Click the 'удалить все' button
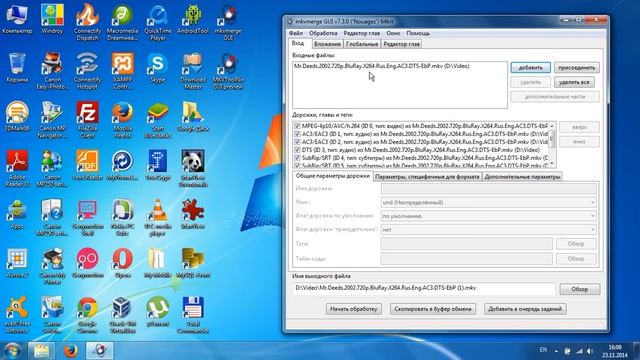Viewport: 640px width, 360px height. pyautogui.click(x=574, y=82)
